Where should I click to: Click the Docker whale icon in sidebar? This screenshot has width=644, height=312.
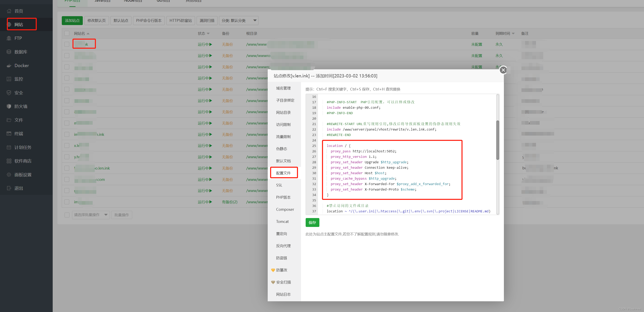[x=9, y=65]
